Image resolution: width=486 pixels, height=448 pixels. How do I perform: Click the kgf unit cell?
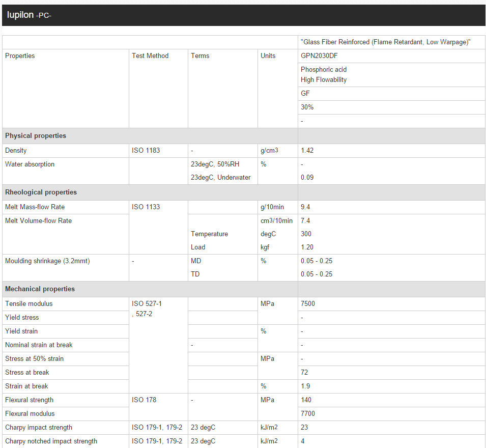click(x=265, y=247)
